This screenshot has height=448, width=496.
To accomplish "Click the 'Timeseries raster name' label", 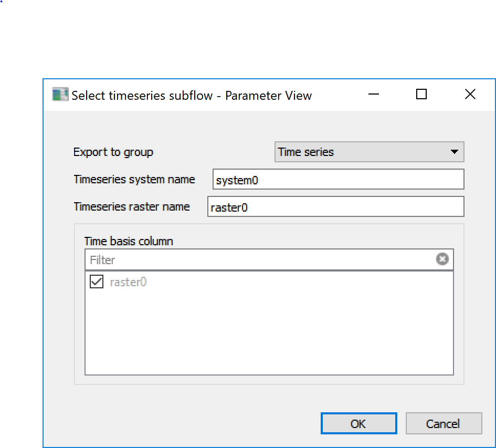I will [132, 207].
